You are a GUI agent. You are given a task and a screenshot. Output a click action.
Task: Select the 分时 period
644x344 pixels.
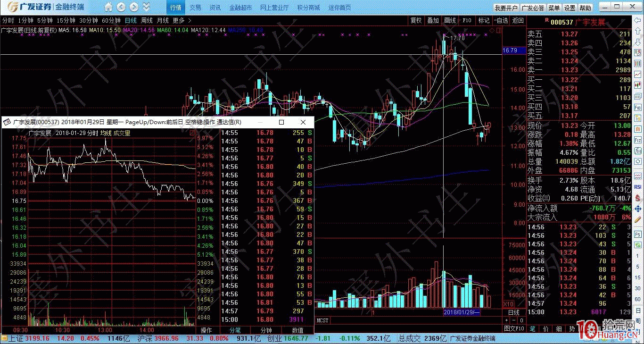(8, 21)
